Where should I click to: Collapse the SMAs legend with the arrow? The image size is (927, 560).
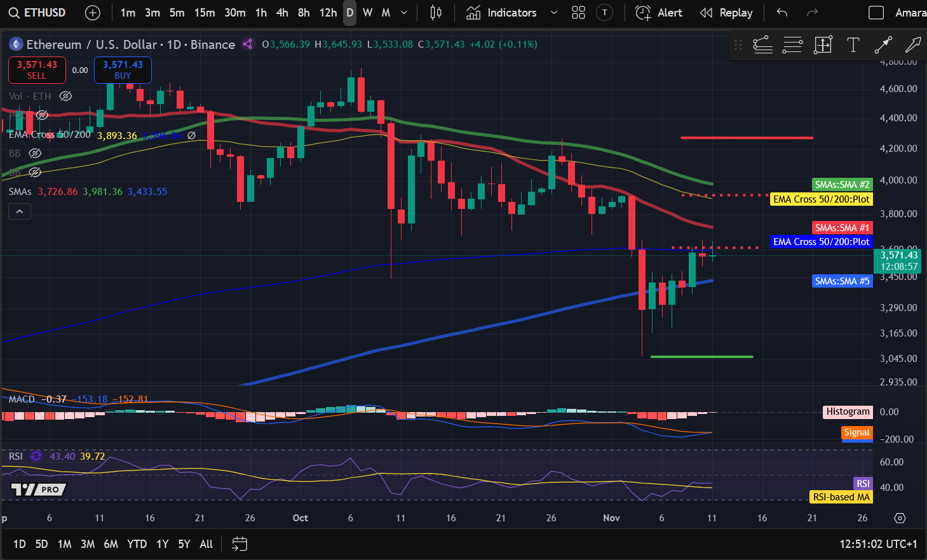pos(19,211)
